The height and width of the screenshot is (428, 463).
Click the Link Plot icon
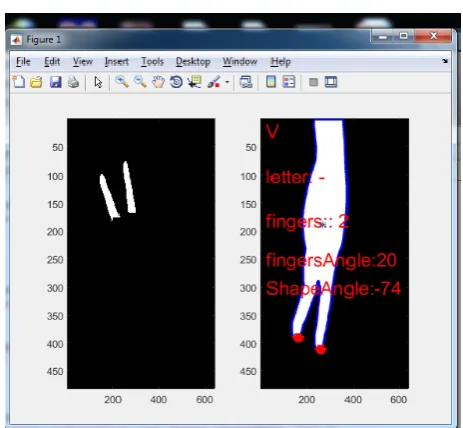point(246,82)
